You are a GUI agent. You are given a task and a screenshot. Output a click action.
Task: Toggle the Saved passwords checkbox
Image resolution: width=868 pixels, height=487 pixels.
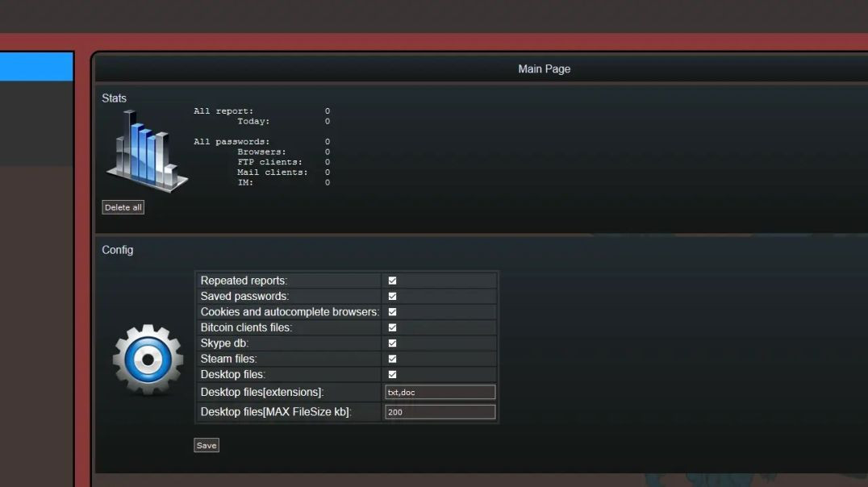(392, 297)
